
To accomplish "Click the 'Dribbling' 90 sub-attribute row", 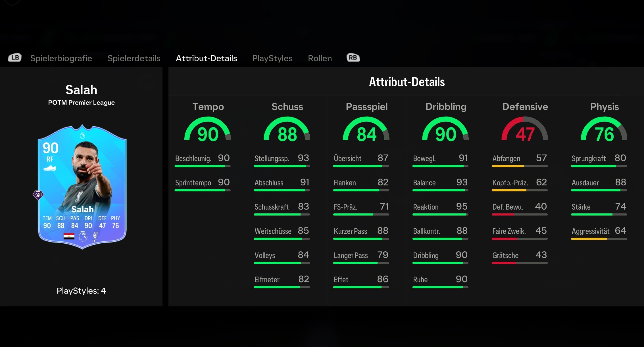I will [440, 257].
